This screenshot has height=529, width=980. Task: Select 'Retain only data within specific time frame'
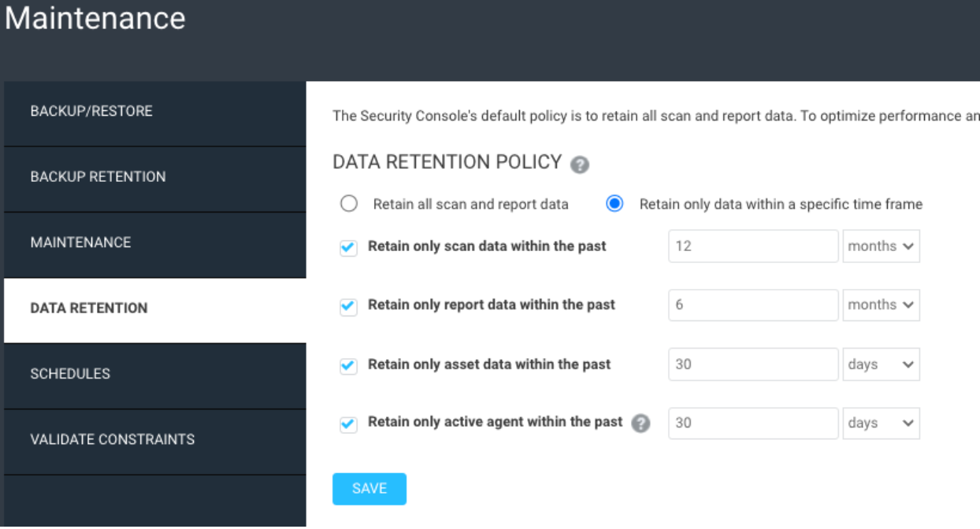tap(614, 204)
